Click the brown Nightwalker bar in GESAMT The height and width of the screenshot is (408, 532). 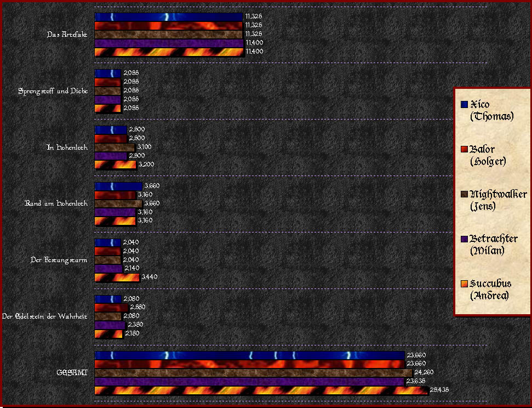253,373
